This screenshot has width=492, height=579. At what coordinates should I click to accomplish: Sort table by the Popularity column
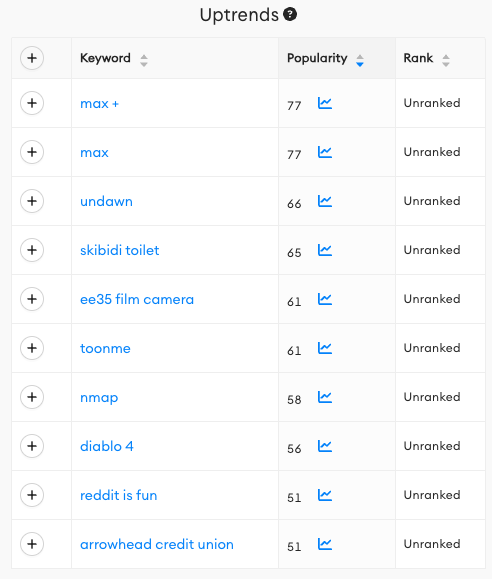click(x=360, y=60)
